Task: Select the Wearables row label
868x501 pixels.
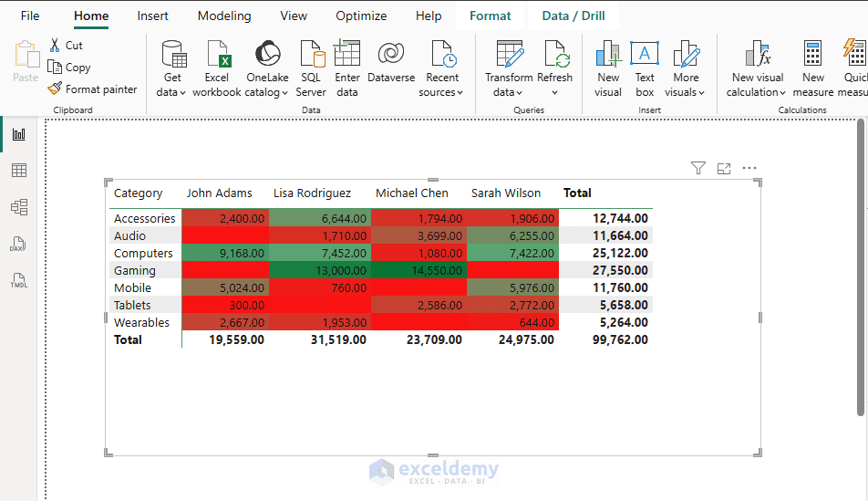Action: (x=141, y=322)
